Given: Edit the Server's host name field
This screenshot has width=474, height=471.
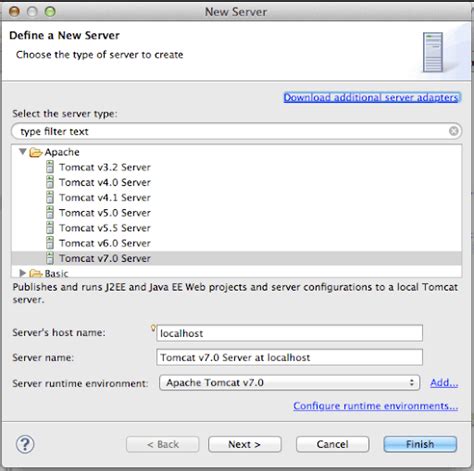Looking at the screenshot, I should coord(289,333).
